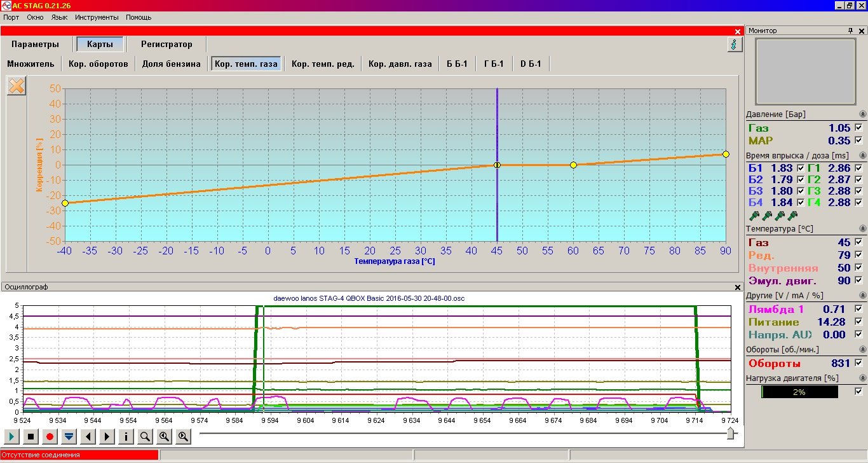Switch to the Кор. давл. газа tab

click(x=400, y=64)
